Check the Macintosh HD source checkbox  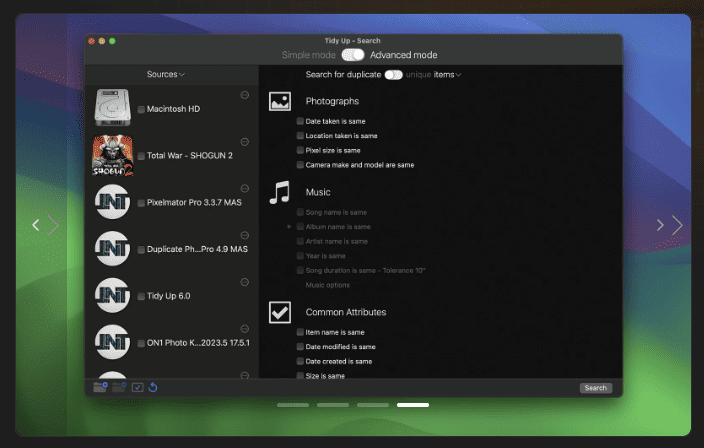tap(141, 110)
